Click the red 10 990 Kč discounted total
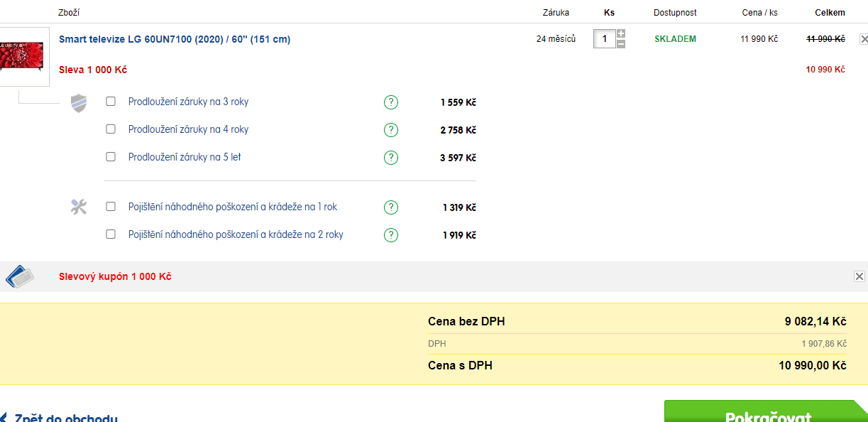The image size is (868, 422). [825, 70]
